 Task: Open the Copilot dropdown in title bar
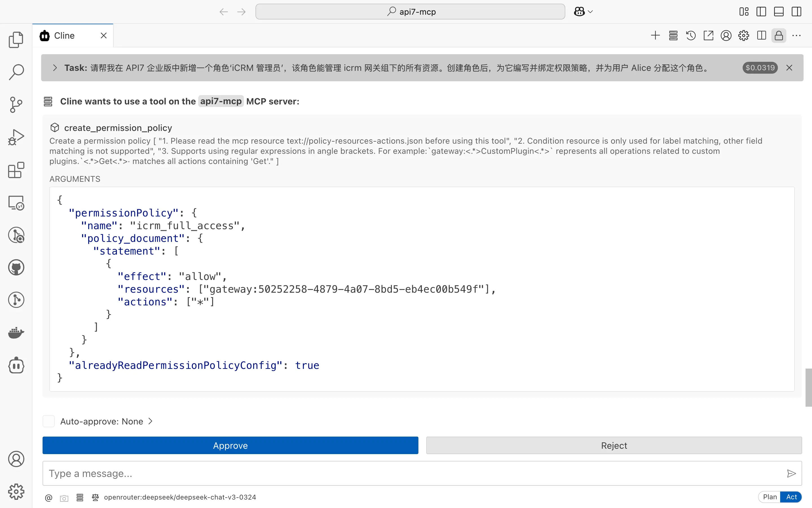(583, 12)
